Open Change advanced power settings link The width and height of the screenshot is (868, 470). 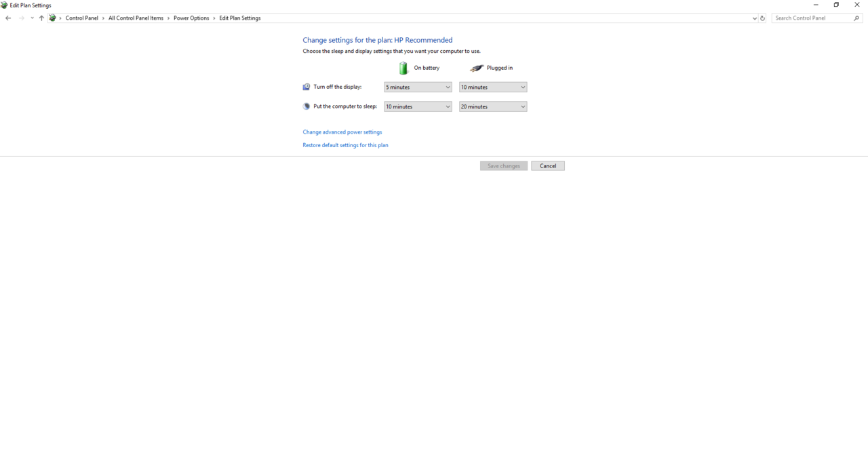[x=342, y=132]
